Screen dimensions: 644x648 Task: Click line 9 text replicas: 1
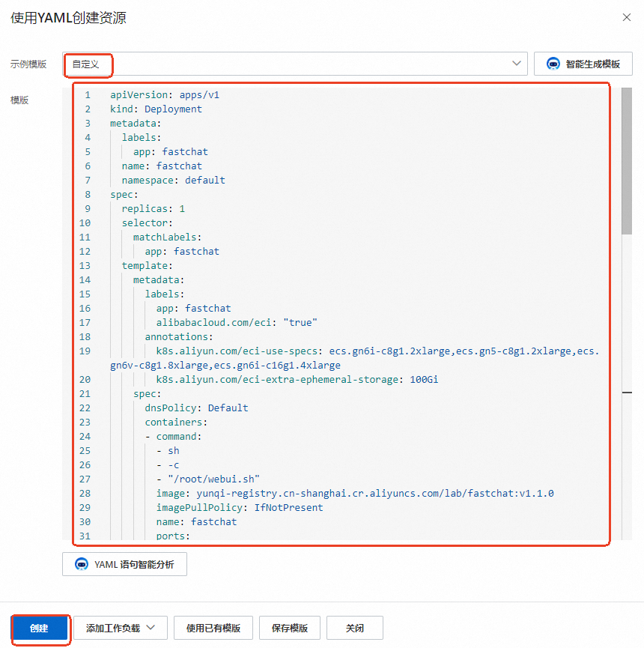[x=153, y=209]
